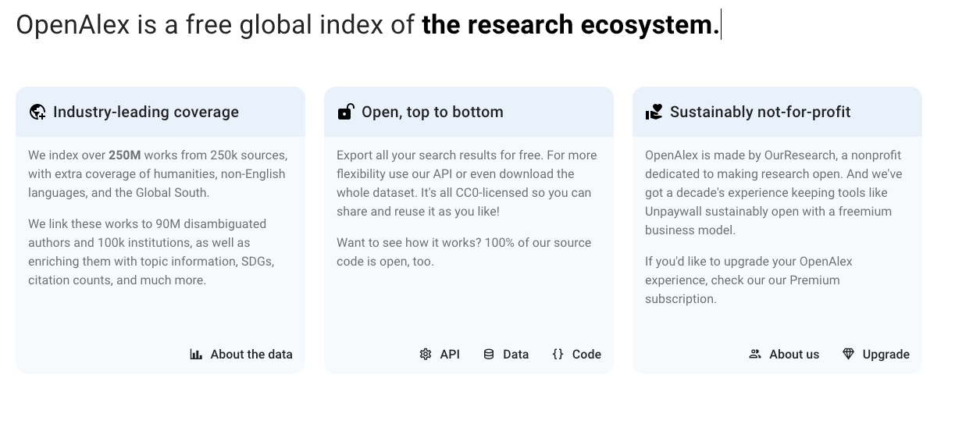
Task: Click the database icon next to Data
Action: coord(489,354)
